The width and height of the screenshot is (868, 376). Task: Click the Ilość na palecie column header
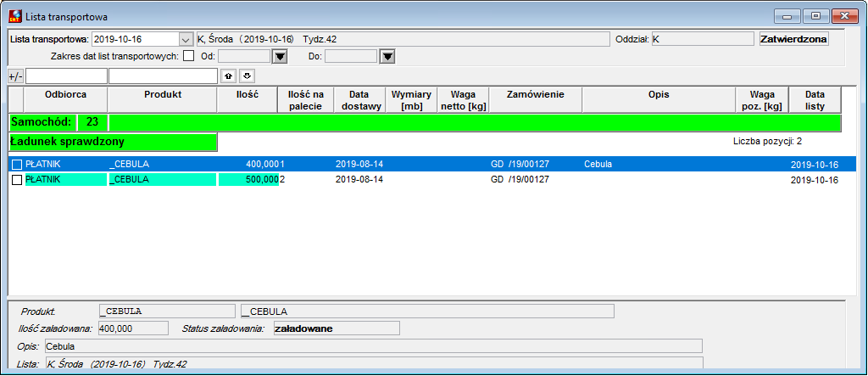305,100
